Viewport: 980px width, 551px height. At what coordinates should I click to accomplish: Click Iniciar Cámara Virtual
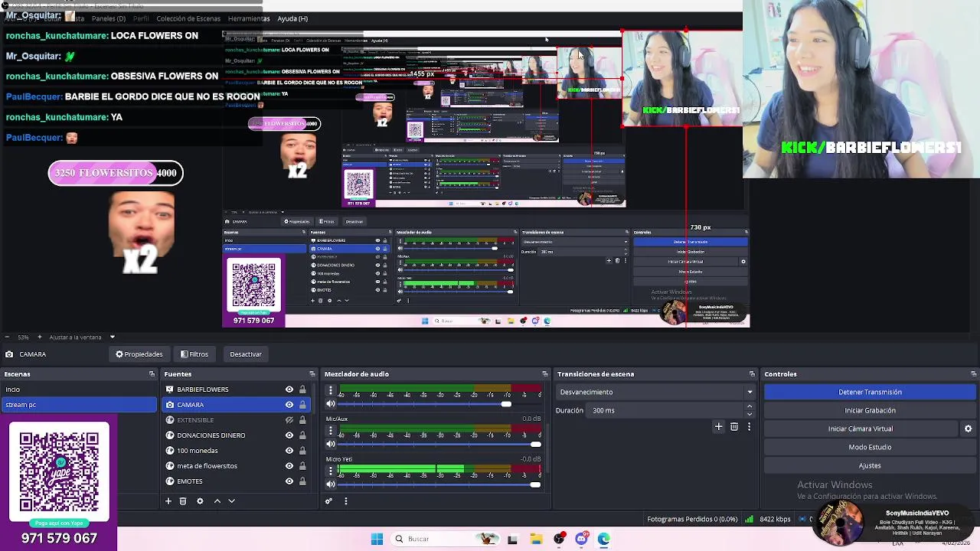point(860,429)
